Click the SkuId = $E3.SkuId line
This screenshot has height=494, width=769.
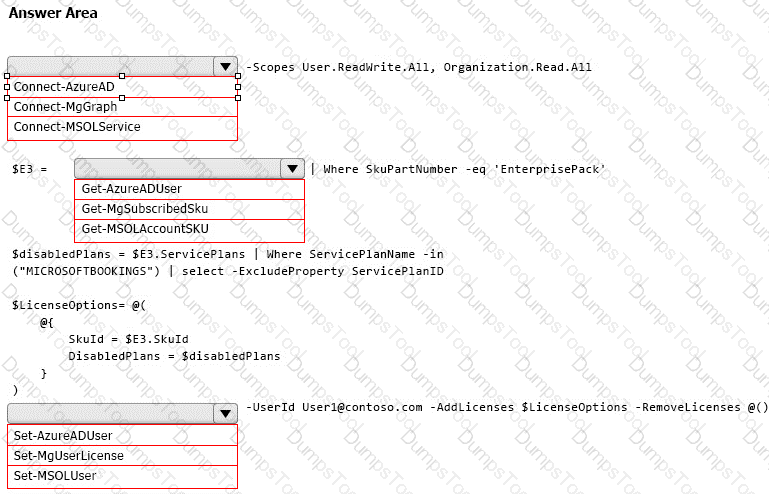(128, 339)
